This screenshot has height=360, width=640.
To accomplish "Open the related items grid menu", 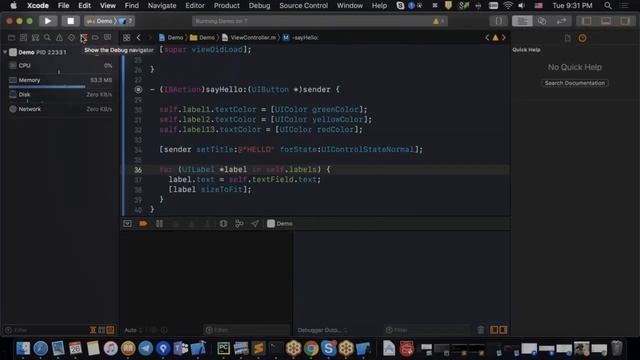I will click(127, 38).
